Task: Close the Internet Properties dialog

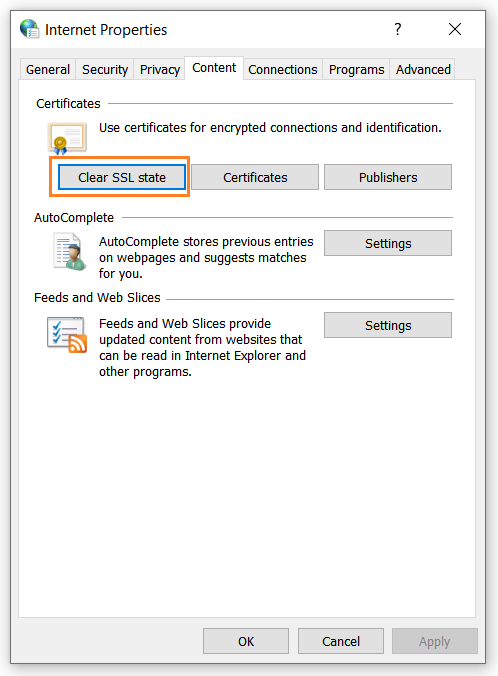Action: [455, 29]
